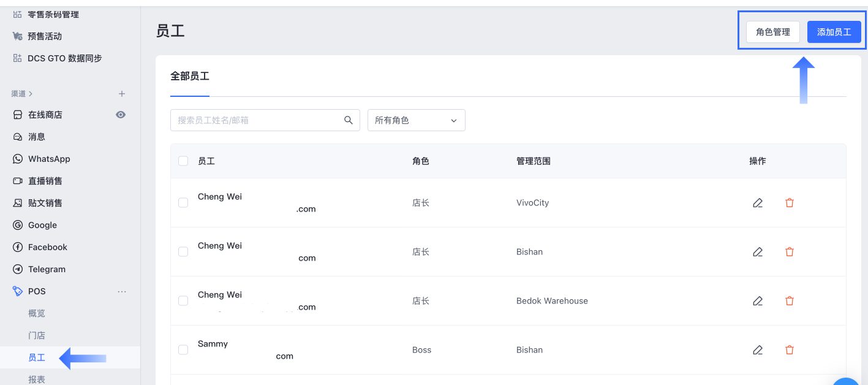Click the trash icon in Sammy's row

(x=790, y=350)
